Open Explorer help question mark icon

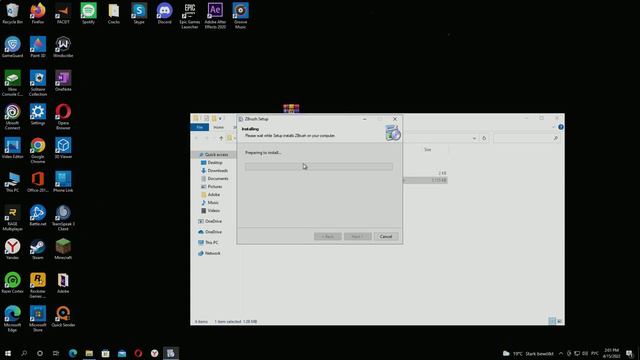click(x=561, y=127)
